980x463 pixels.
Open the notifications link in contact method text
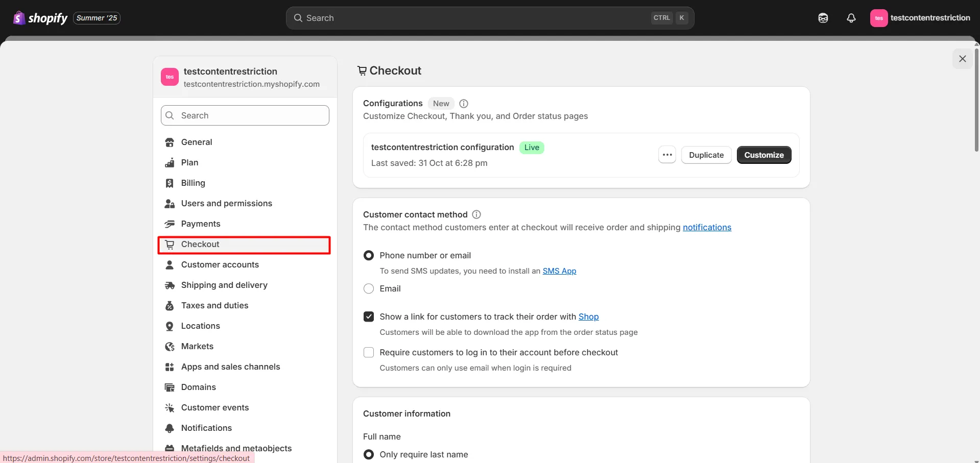coord(707,227)
